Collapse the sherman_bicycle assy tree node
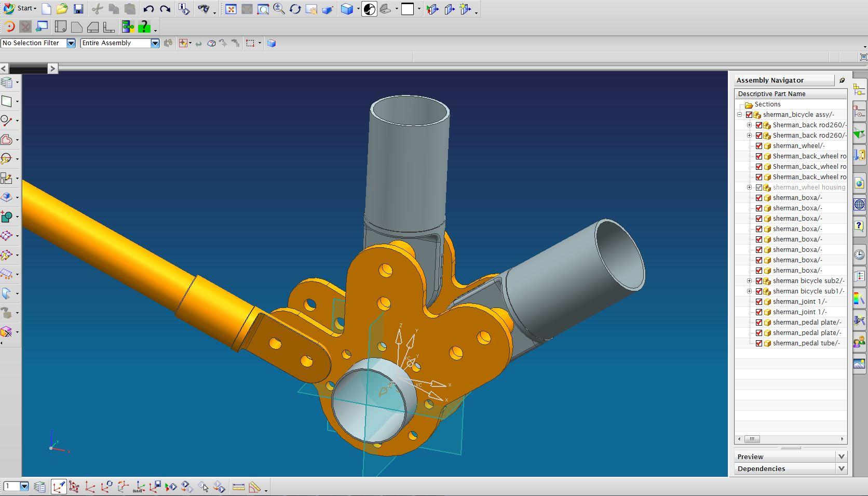 point(740,115)
